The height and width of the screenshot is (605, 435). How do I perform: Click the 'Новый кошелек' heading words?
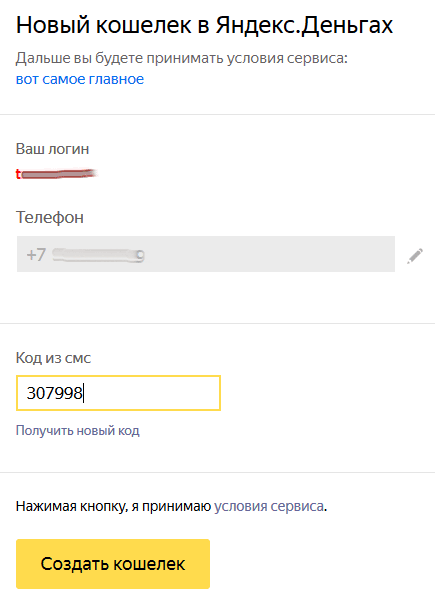(103, 25)
